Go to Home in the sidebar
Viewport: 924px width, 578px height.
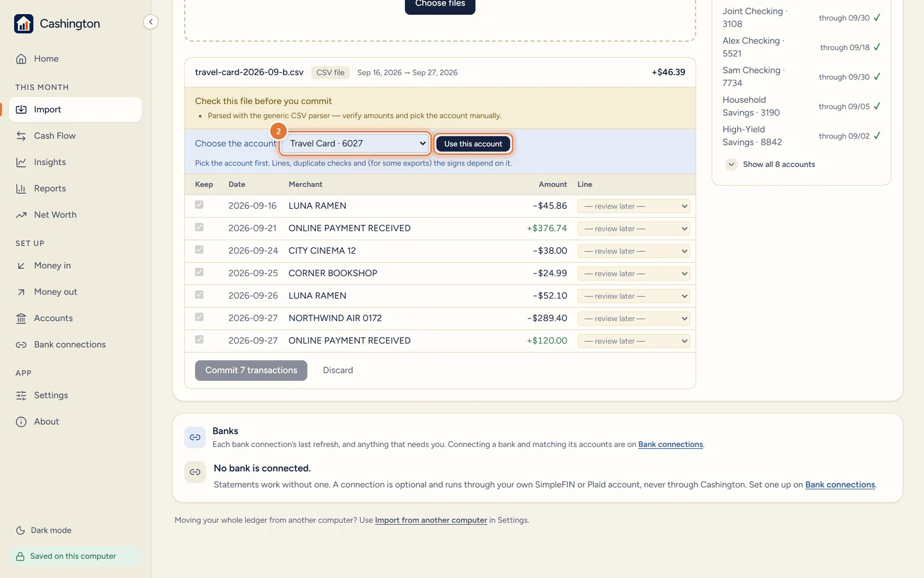tap(76, 59)
